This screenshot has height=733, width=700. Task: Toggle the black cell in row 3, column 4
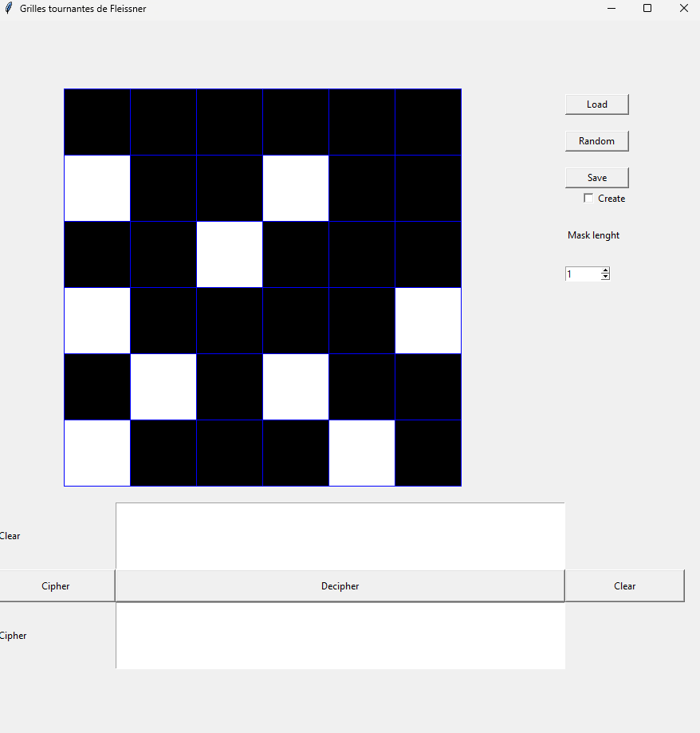coord(296,254)
